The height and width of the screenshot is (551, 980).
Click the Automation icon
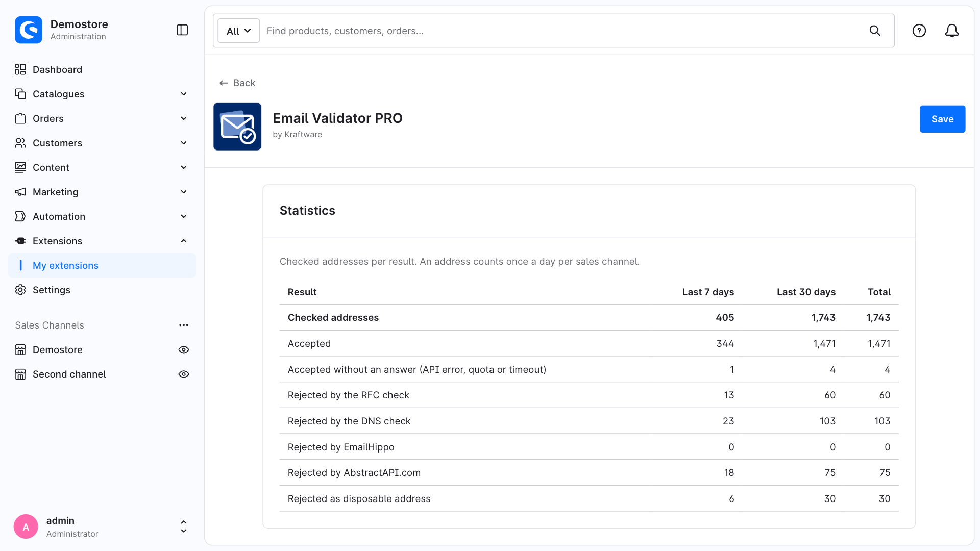(20, 216)
